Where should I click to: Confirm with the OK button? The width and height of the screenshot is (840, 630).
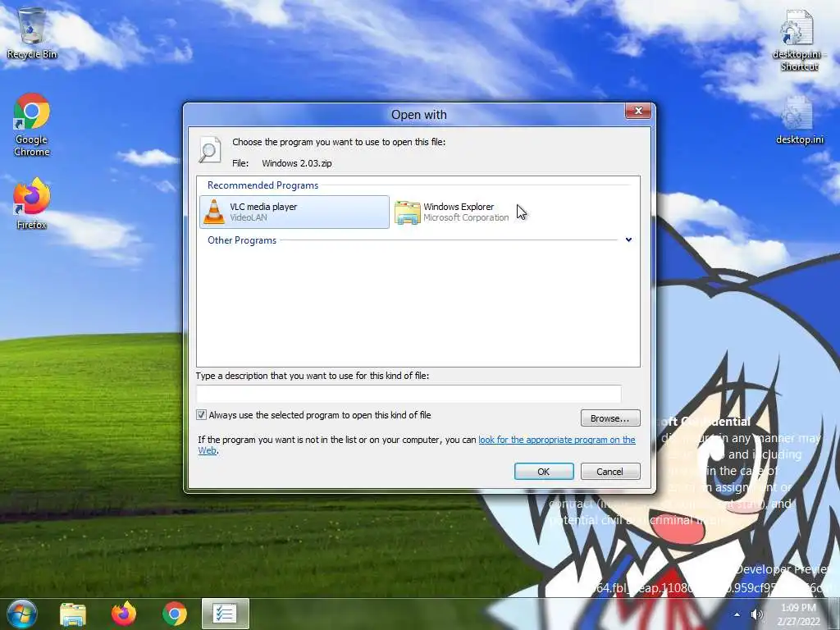(x=544, y=472)
